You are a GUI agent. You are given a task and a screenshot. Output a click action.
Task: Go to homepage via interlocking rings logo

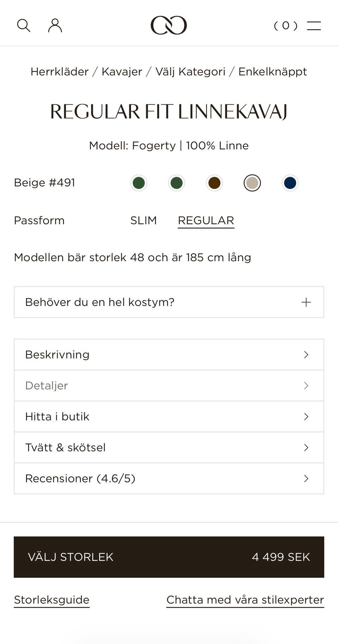click(x=169, y=25)
